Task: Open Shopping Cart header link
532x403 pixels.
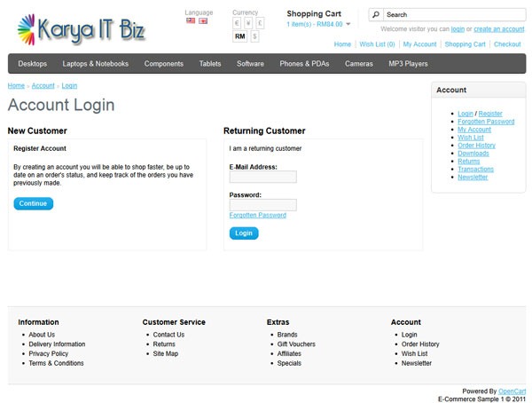Action: 465,44
